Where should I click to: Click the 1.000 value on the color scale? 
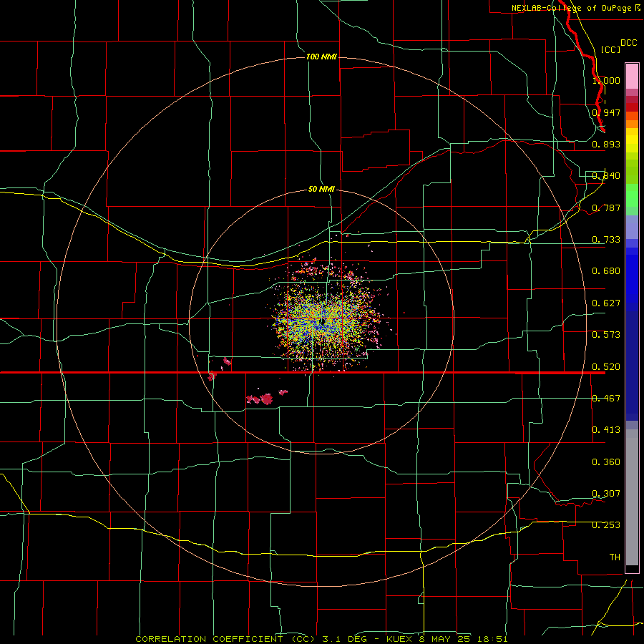(606, 80)
